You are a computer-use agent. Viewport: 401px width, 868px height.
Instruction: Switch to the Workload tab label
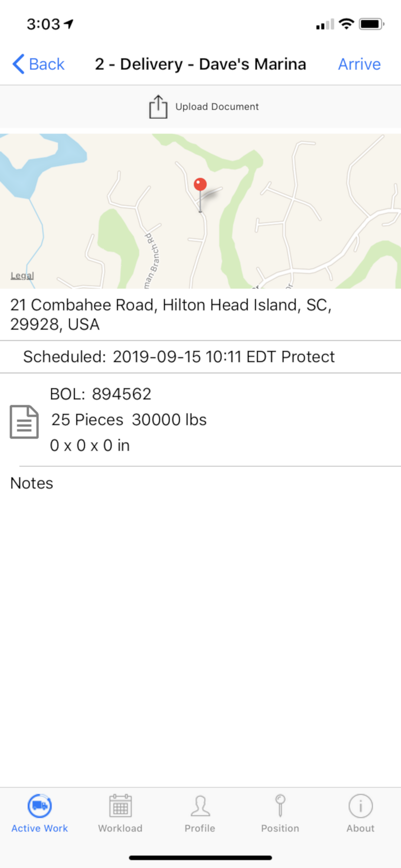pyautogui.click(x=120, y=828)
